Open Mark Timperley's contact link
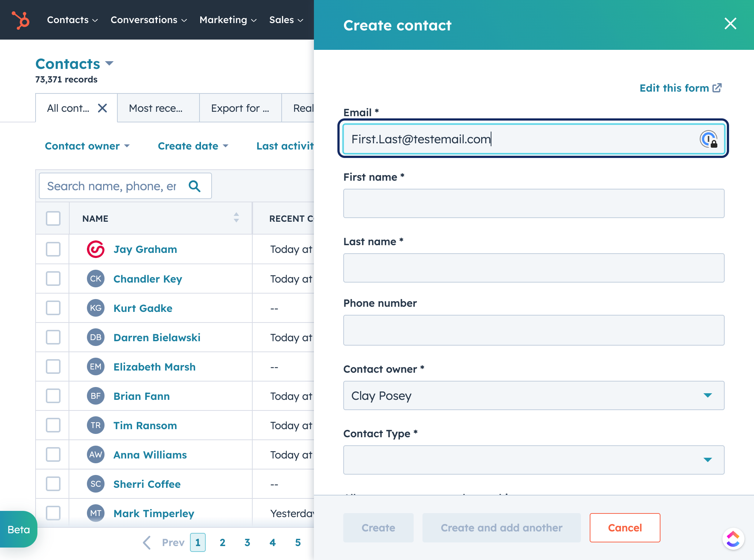This screenshot has height=560, width=754. click(154, 513)
